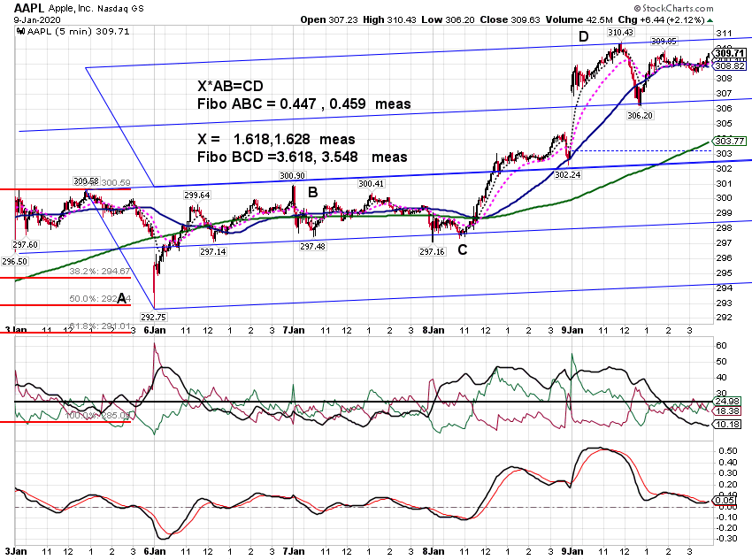Viewport: 752px width, 560px height.
Task: Click the Nasdaq GS exchange label
Action: tap(120, 9)
